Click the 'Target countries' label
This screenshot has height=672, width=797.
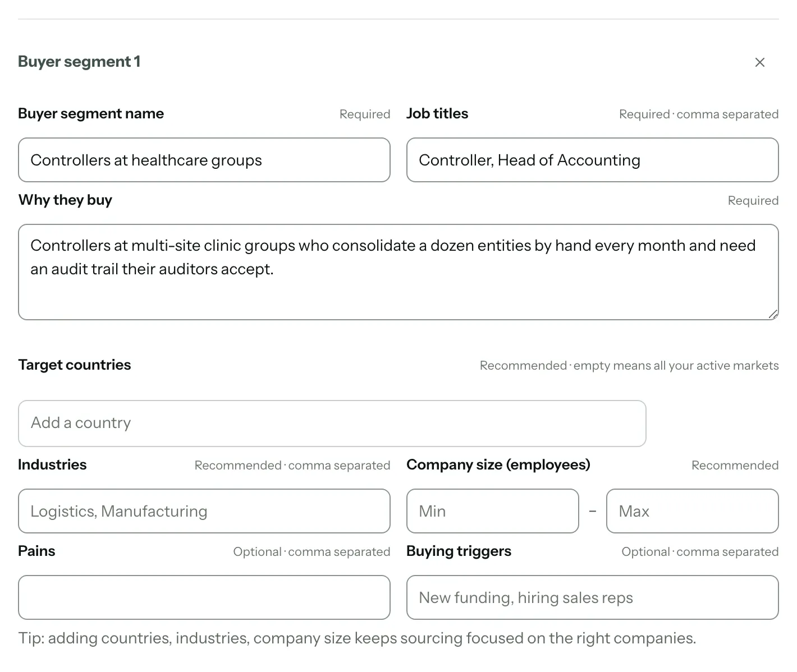(75, 365)
